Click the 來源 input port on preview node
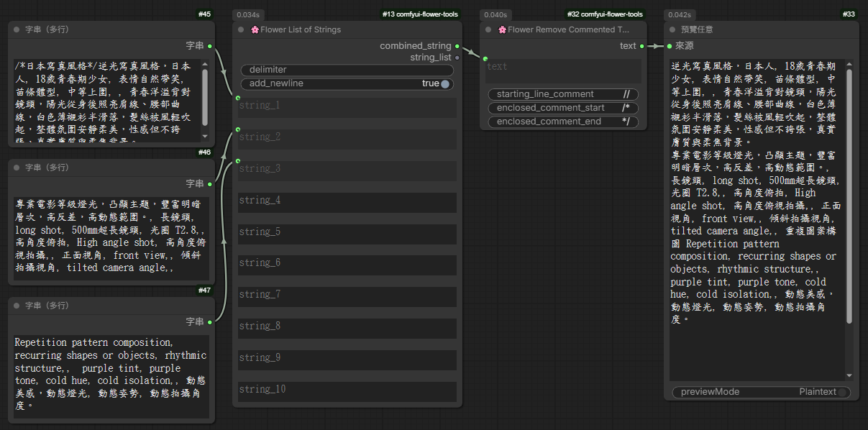 pos(668,46)
